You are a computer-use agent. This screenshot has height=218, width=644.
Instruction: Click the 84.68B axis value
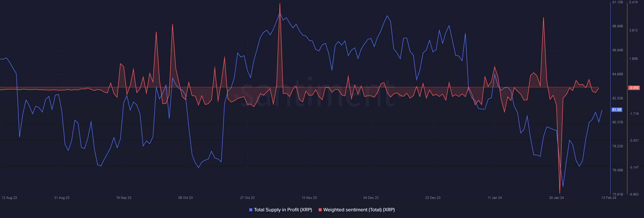point(618,74)
